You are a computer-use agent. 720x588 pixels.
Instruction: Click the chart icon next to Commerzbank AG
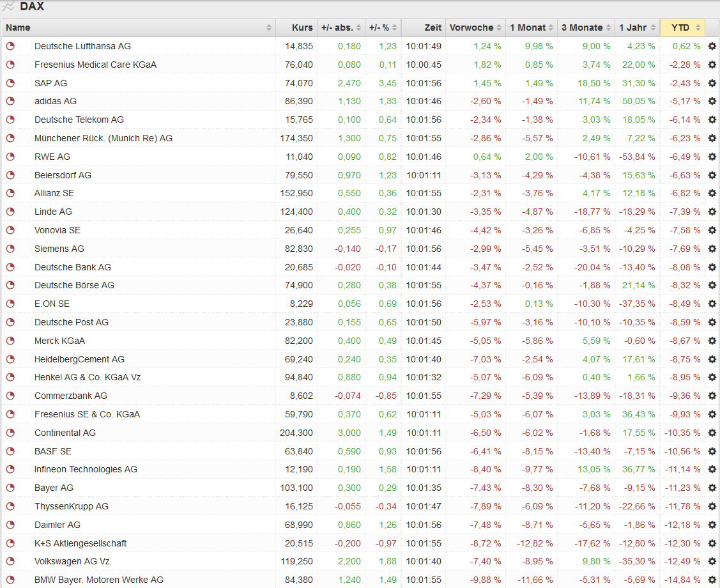pyautogui.click(x=10, y=396)
